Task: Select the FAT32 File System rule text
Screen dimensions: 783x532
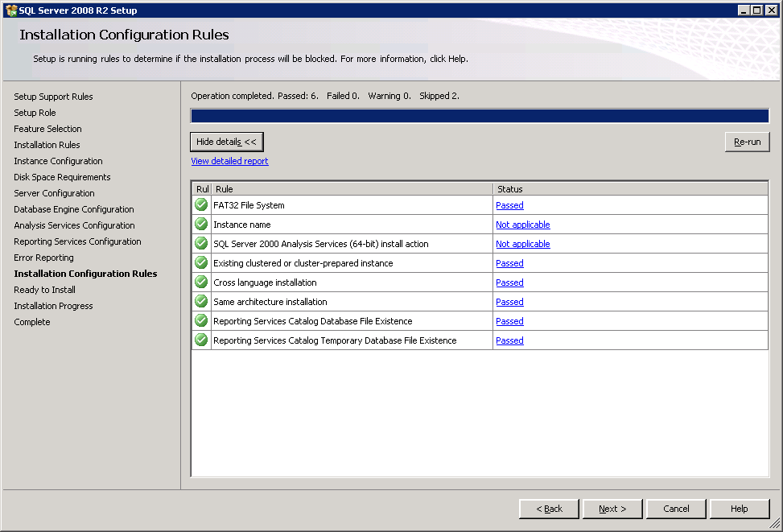Action: tap(249, 205)
